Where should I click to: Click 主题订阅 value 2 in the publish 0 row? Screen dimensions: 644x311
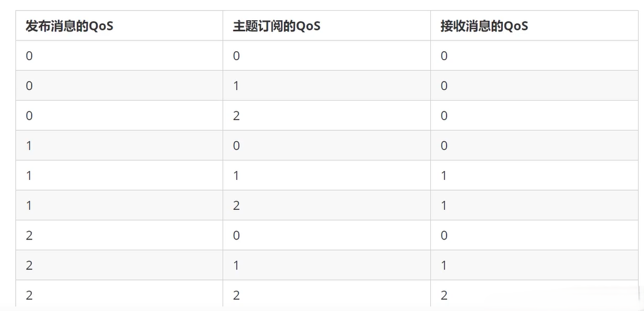point(327,116)
